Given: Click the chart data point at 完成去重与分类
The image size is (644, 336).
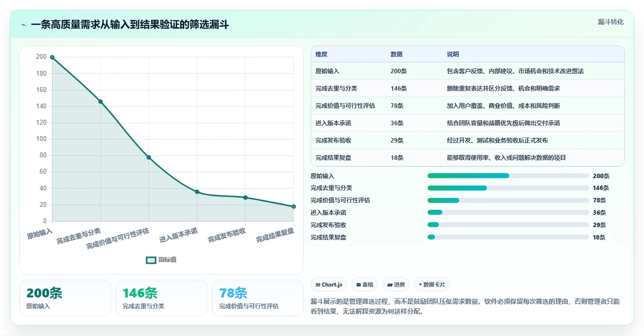Looking at the screenshot, I should [x=100, y=101].
